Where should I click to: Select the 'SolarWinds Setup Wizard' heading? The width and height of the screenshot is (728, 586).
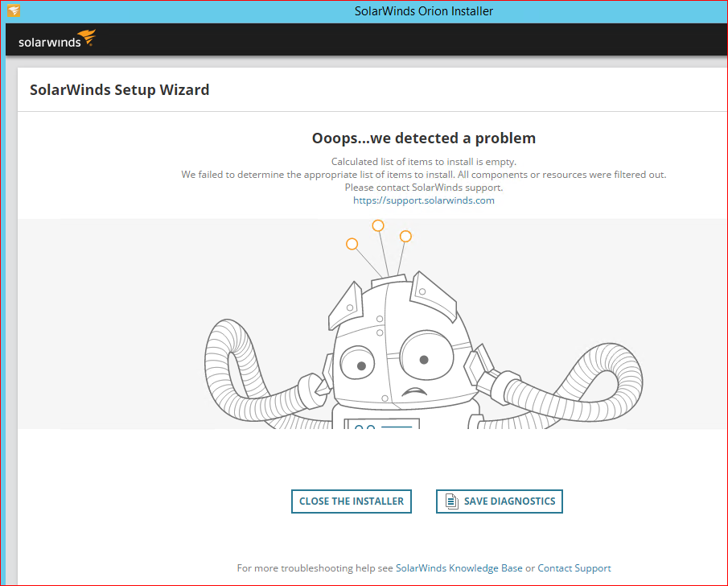(x=119, y=89)
